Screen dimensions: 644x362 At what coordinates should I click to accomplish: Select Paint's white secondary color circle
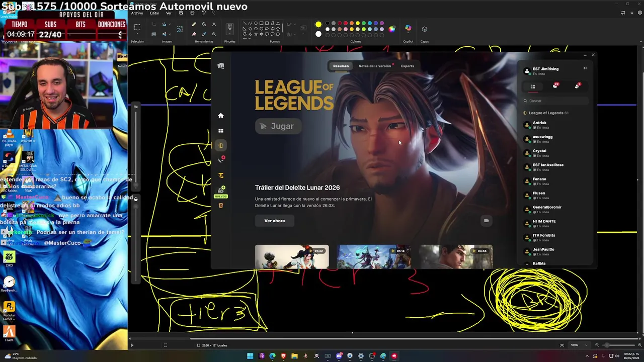(318, 34)
